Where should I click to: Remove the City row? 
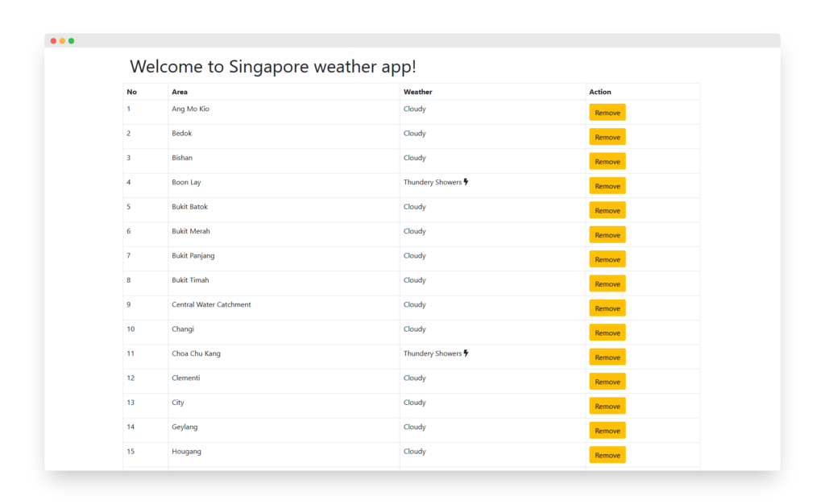(x=607, y=406)
